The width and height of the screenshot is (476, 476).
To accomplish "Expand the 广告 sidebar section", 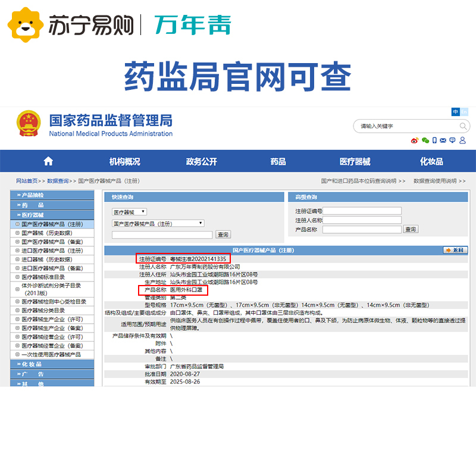I will (52, 374).
